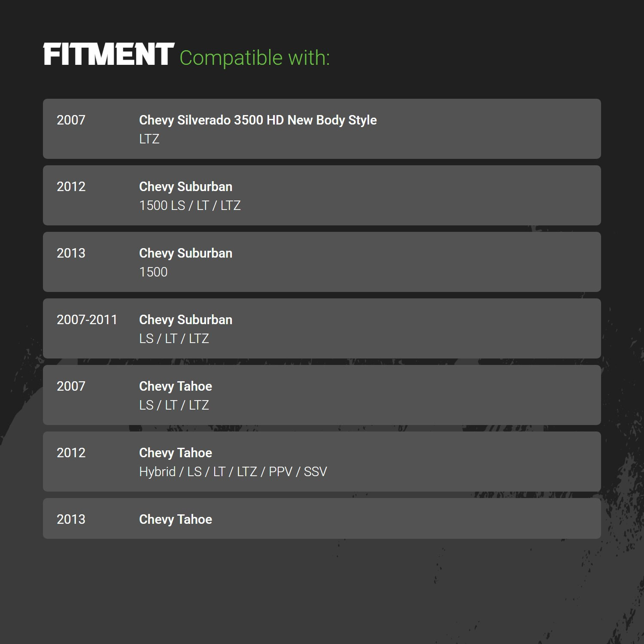Select the 2007 Chevy Tahoe row

(322, 395)
